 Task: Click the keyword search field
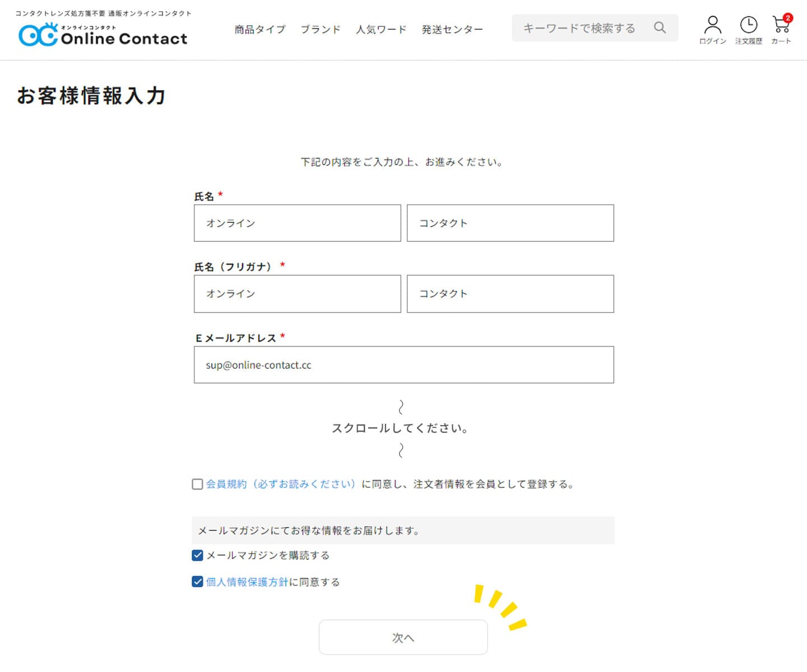(x=580, y=28)
